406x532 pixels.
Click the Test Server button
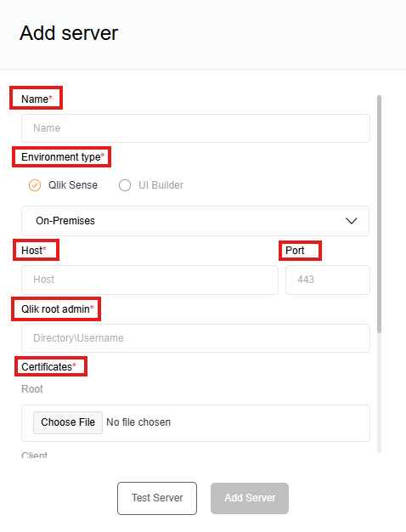157,498
